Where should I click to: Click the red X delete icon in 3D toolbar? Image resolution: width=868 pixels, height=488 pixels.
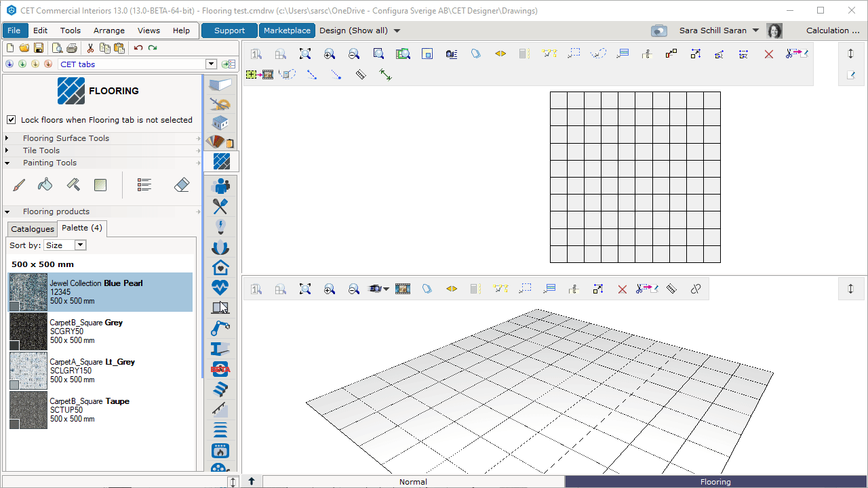623,289
